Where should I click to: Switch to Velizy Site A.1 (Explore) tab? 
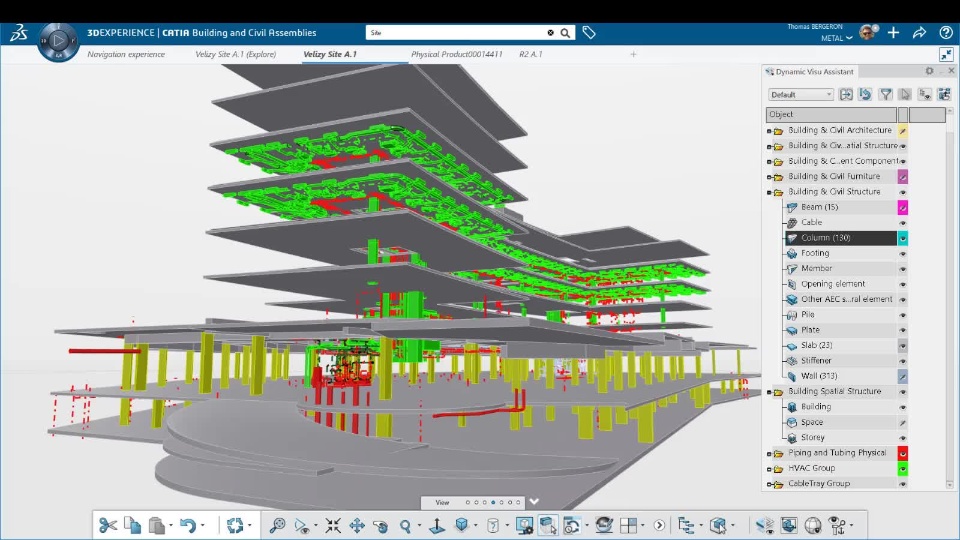236,54
